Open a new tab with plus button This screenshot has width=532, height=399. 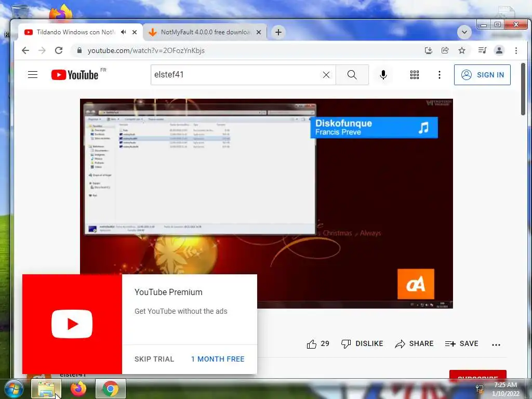(278, 32)
